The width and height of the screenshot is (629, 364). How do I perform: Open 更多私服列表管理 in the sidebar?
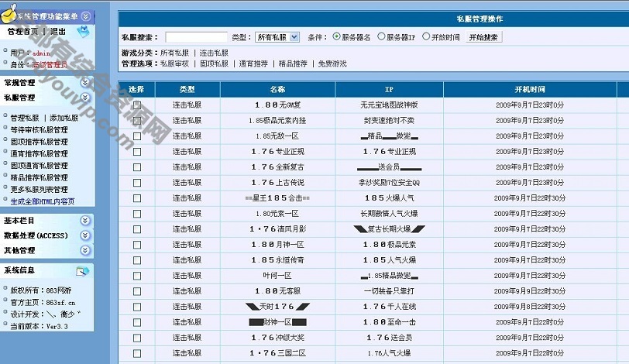pos(39,190)
